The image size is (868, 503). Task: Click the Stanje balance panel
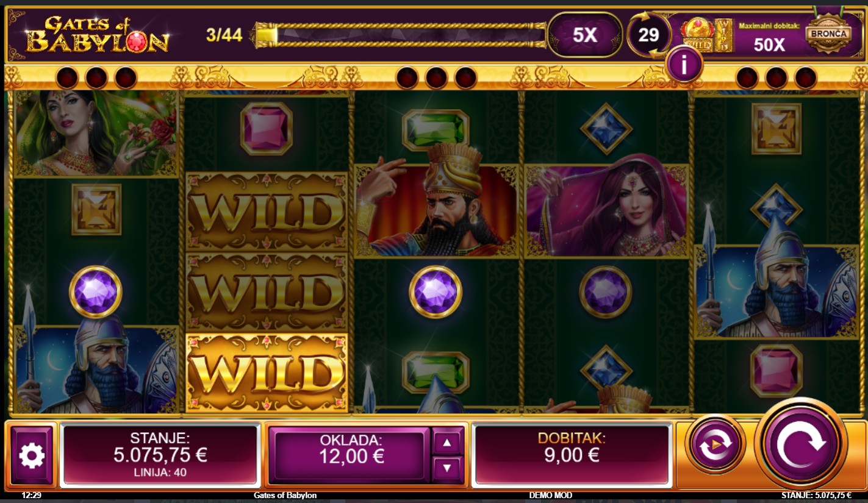[160, 454]
